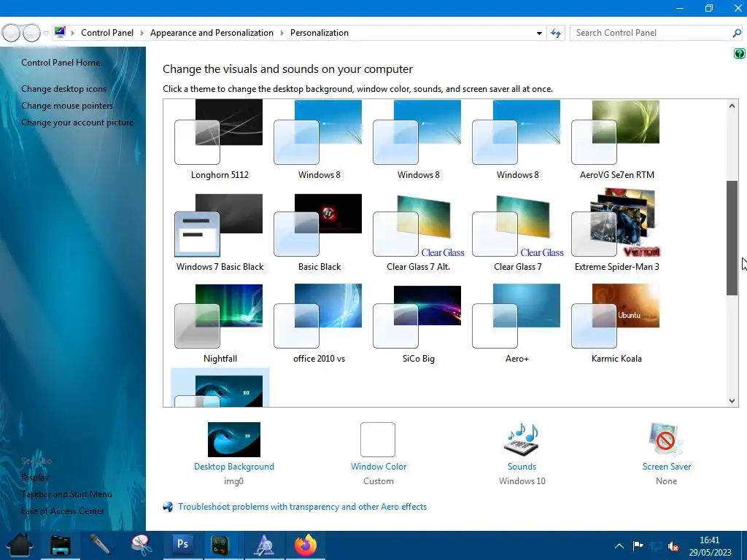Click the Sounds link label
Screen dimensions: 747x560
522,467
